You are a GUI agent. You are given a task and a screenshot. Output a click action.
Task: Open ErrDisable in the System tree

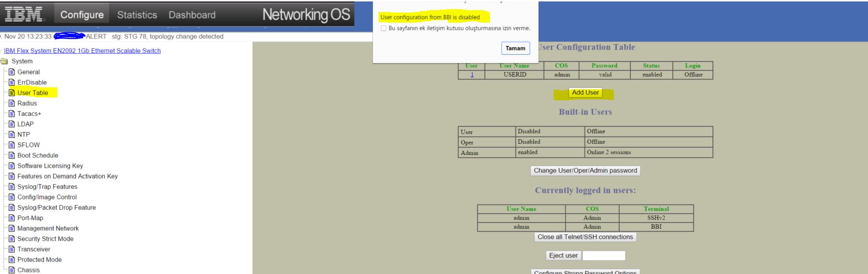point(32,82)
